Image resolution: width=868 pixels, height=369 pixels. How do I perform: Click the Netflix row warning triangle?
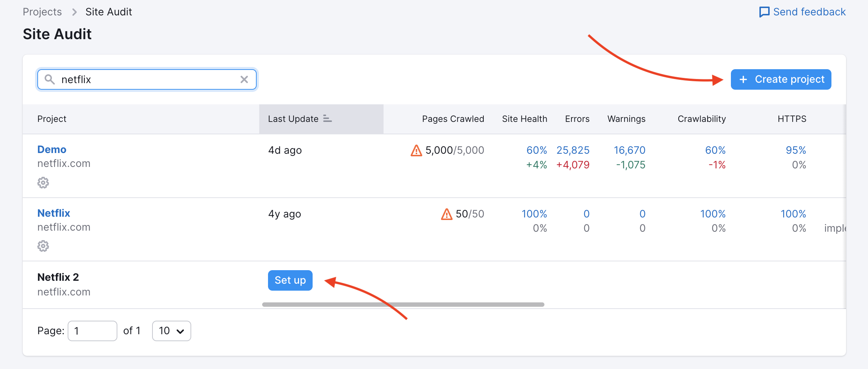(x=446, y=214)
